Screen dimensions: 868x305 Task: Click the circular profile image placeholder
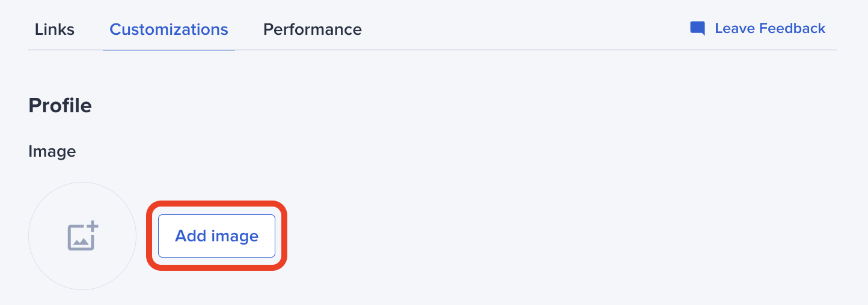[82, 236]
